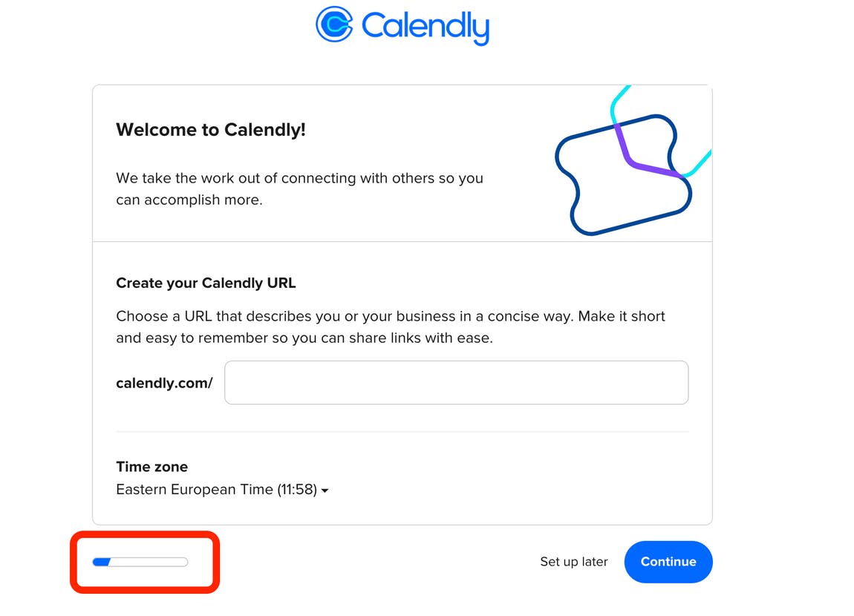Click the Welcome to Calendly heading
854x616 pixels.
[211, 129]
